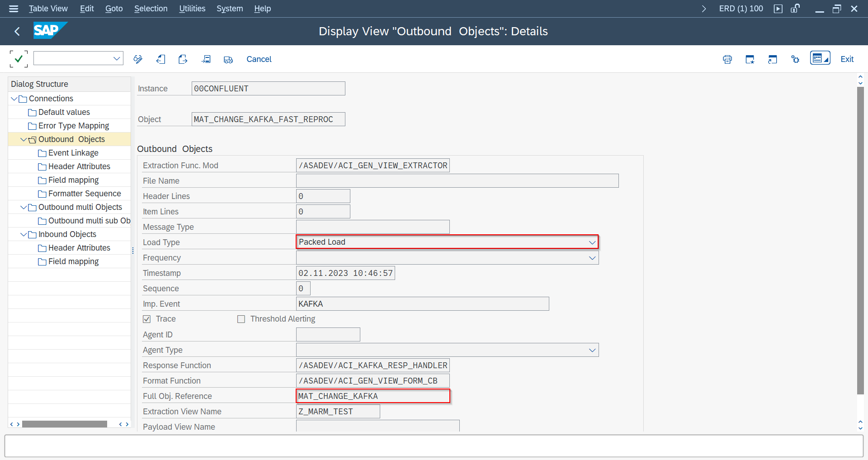Click the Agent ID field
Image resolution: width=868 pixels, height=460 pixels.
click(328, 335)
